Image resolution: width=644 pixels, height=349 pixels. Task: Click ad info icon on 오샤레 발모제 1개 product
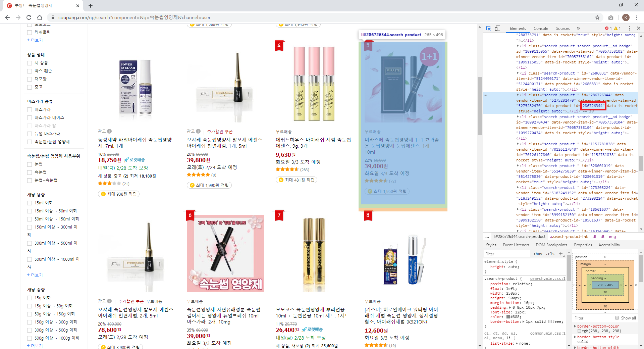pyautogui.click(x=198, y=131)
